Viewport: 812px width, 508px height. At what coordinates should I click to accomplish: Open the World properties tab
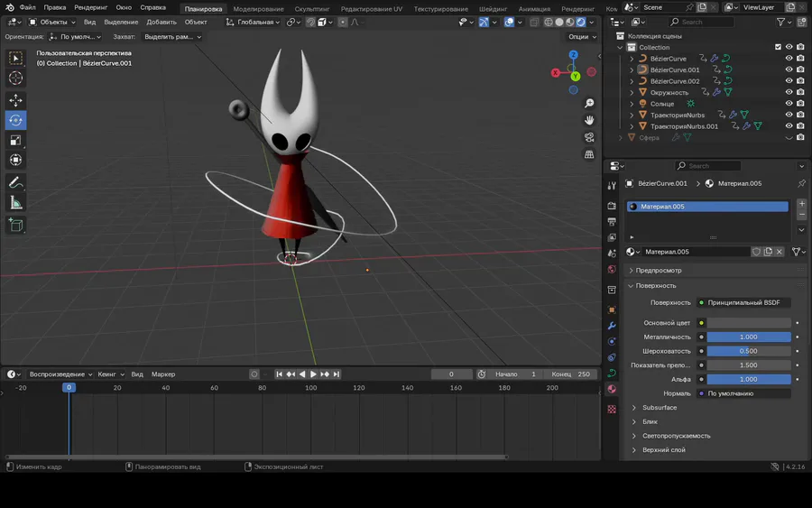point(612,269)
